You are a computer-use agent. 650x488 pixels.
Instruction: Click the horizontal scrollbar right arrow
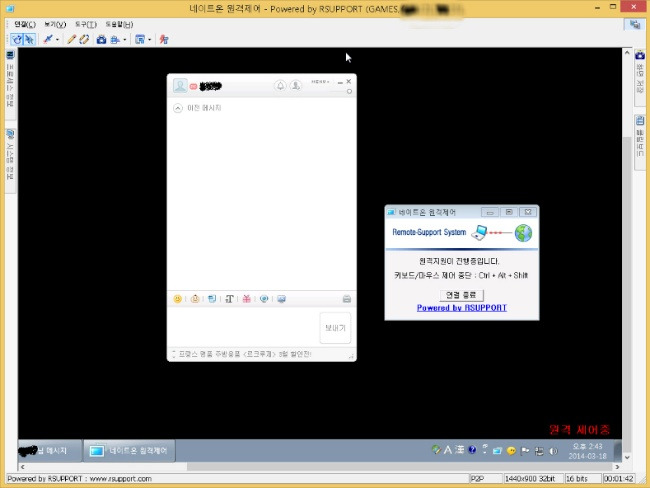617,467
